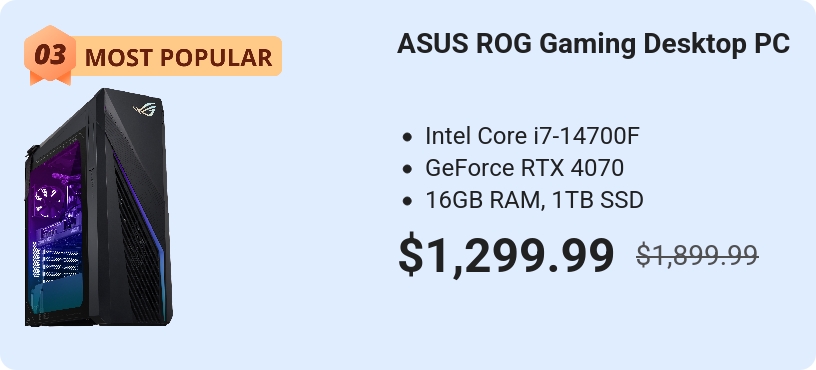Click the bullet dot beside Intel Core i7-14700F
Viewport: 816px width, 370px height.
407,137
